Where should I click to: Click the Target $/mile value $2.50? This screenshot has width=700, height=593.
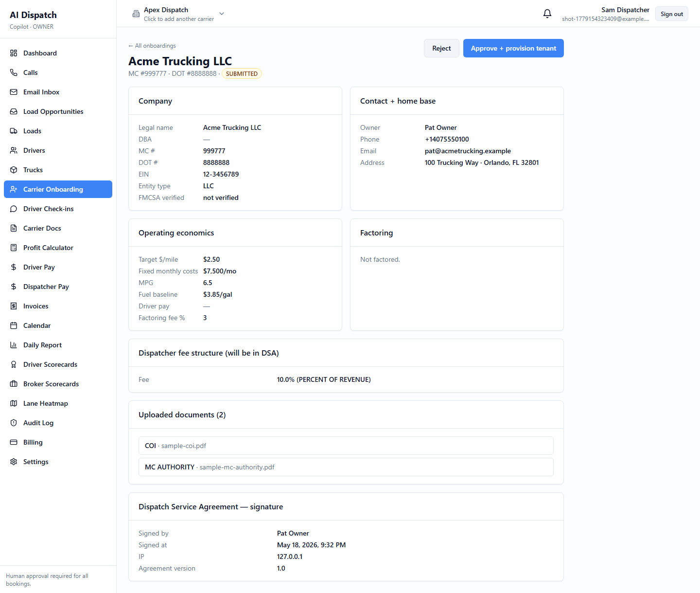tap(211, 259)
